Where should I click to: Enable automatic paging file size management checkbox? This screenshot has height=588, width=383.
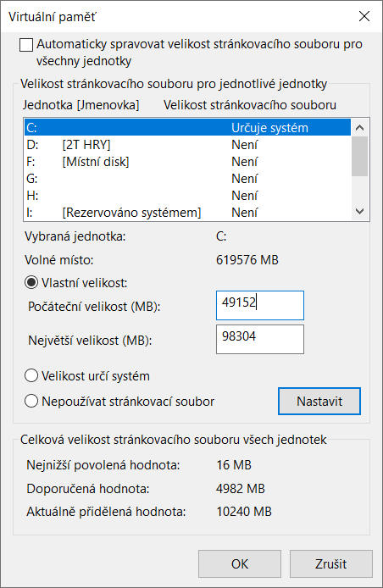click(26, 45)
